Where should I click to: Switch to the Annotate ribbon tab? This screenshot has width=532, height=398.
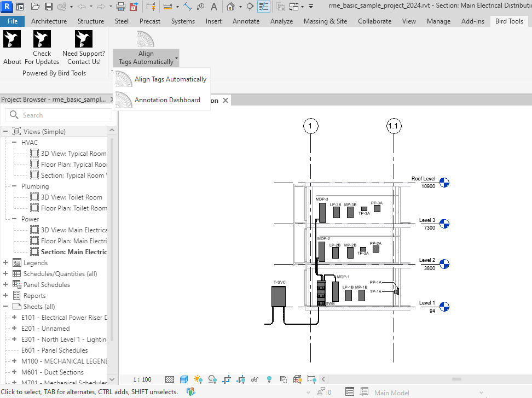[246, 21]
